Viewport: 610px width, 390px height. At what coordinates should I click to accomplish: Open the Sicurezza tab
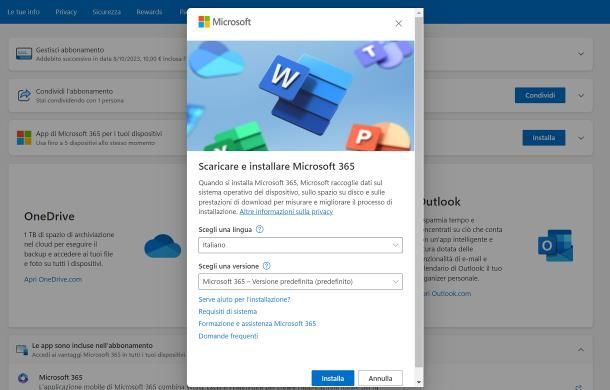click(107, 12)
